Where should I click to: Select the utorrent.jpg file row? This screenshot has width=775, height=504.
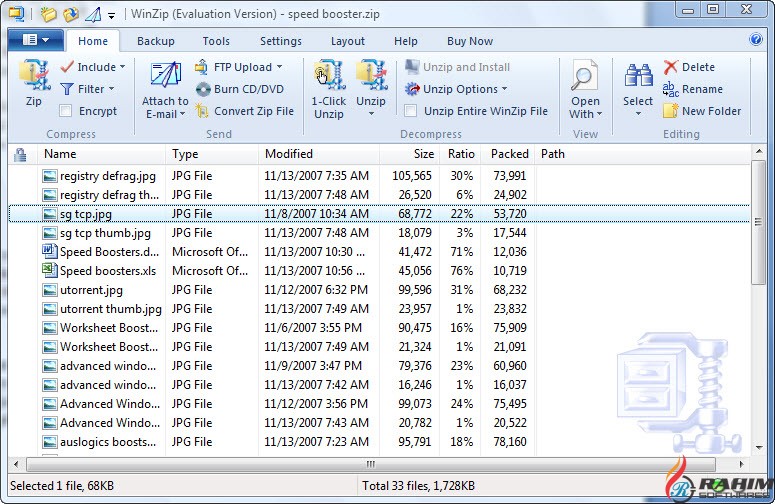91,290
